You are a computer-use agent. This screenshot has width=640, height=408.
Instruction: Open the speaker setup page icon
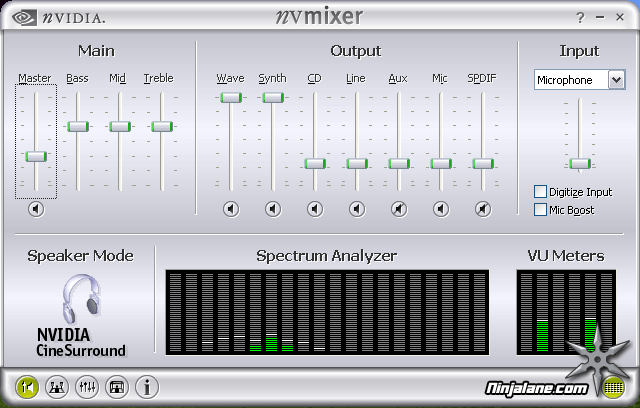(57, 386)
